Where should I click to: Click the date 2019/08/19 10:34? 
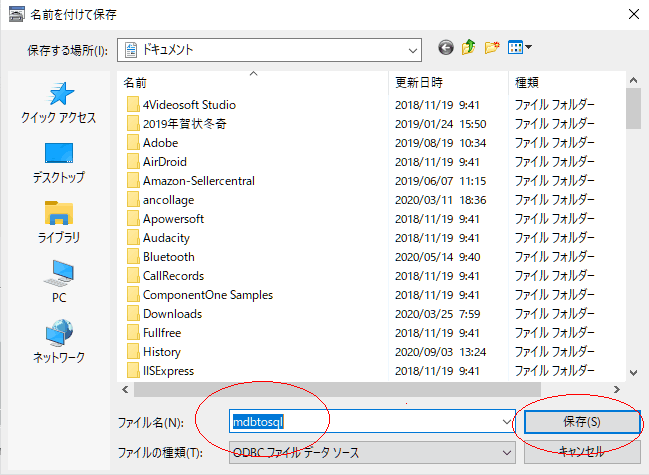(440, 143)
